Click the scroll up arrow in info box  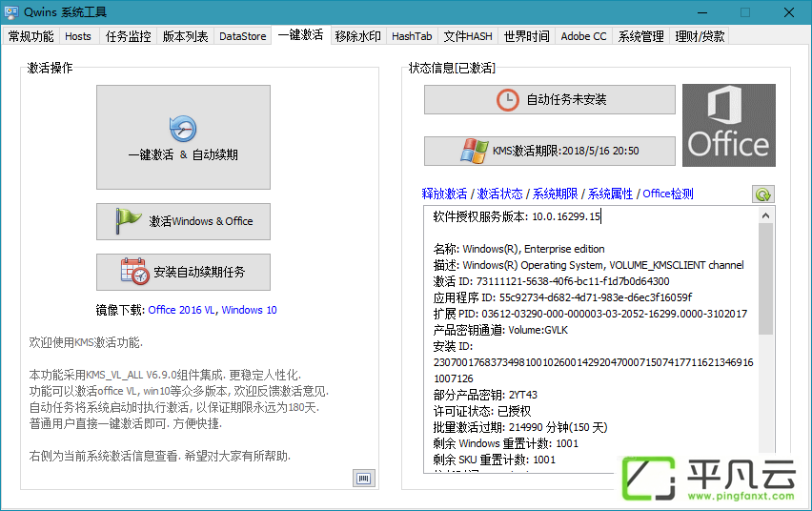coord(766,215)
